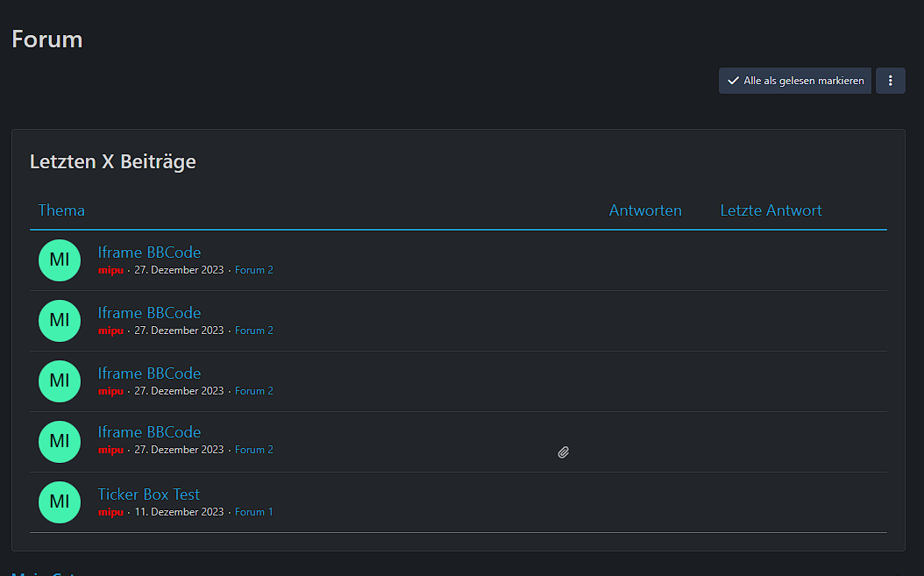Click the avatar of the third Iframe BBCode thread
This screenshot has height=576, width=924.
[60, 381]
